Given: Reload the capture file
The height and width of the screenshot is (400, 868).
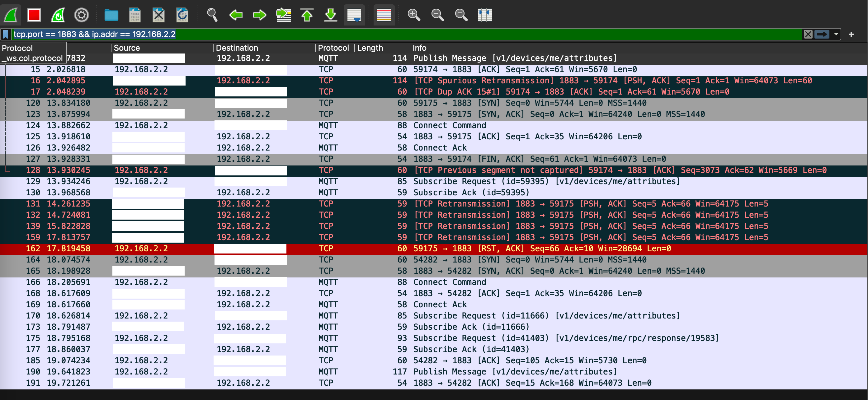Looking at the screenshot, I should [182, 15].
